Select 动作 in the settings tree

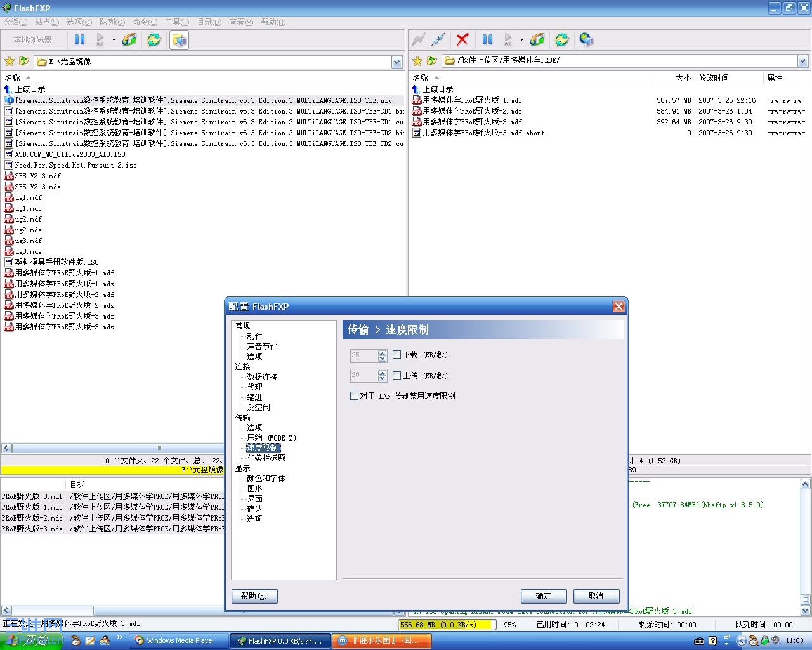254,336
